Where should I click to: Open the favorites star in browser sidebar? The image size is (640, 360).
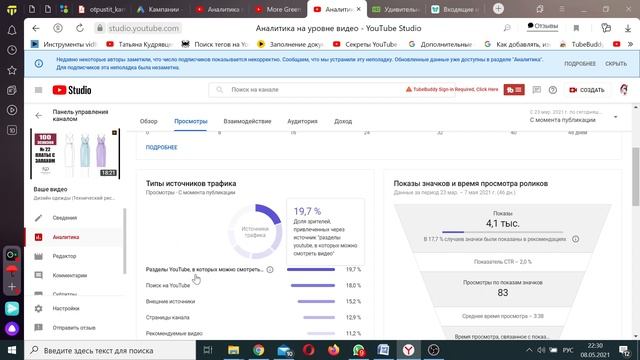[x=12, y=70]
